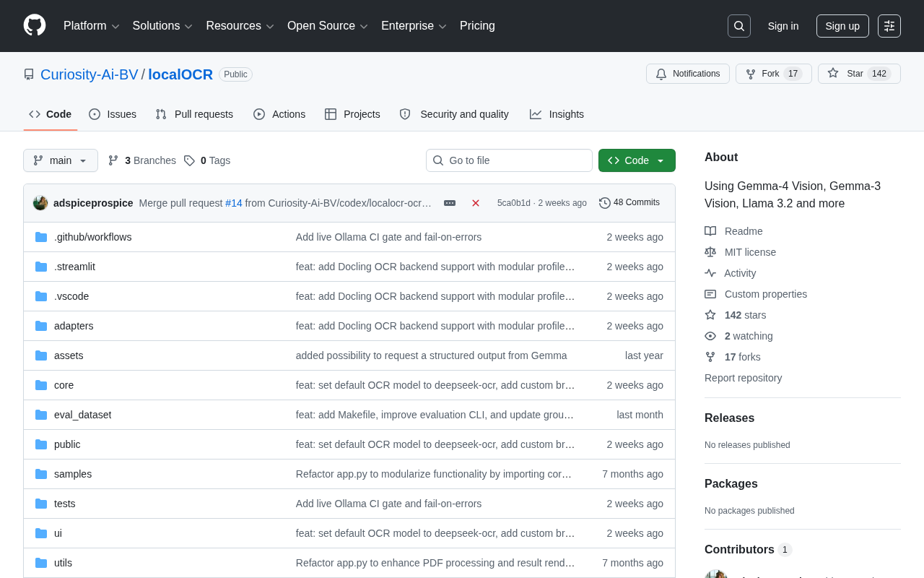Image resolution: width=924 pixels, height=578 pixels.
Task: Expand the Open Source menu
Action: click(x=328, y=26)
